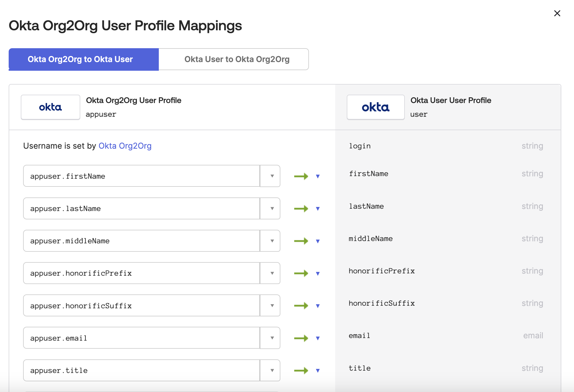574x392 pixels.
Task: Open the Okta Org2Org username link
Action: (x=125, y=146)
